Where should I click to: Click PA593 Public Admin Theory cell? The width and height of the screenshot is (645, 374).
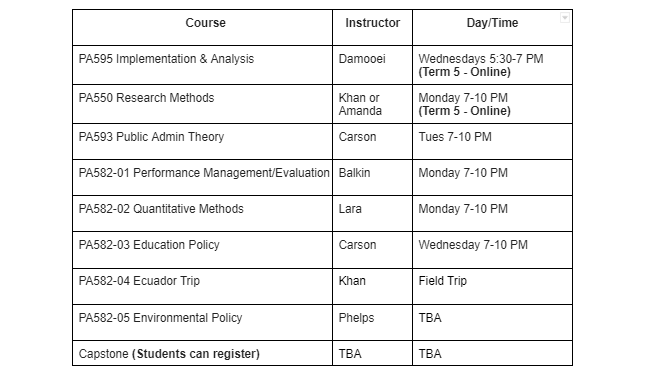(x=202, y=142)
